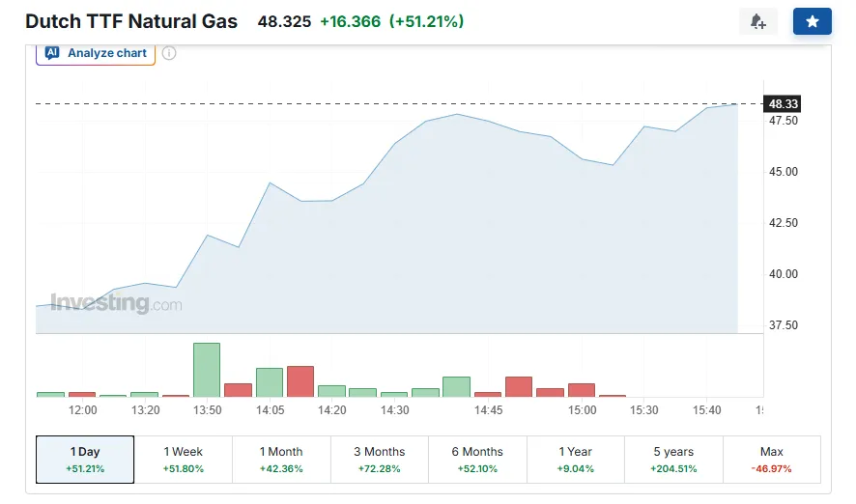
Task: Click the star watchlist button
Action: [812, 21]
